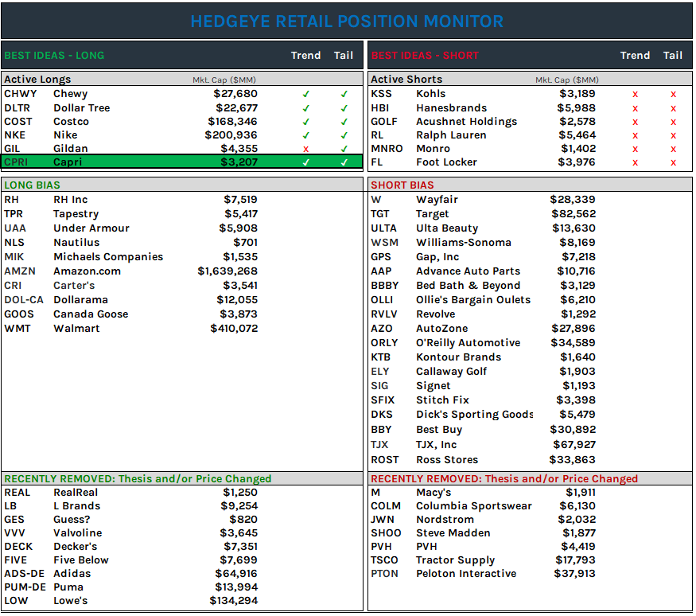This screenshot has height=616, width=696.
Task: Click the red x under Trend for Gildan
Action: pos(306,148)
